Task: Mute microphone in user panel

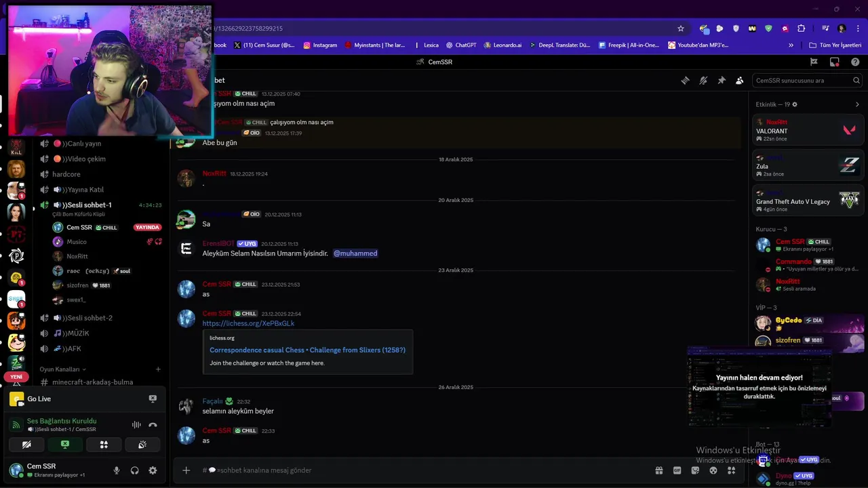Action: 117,470
